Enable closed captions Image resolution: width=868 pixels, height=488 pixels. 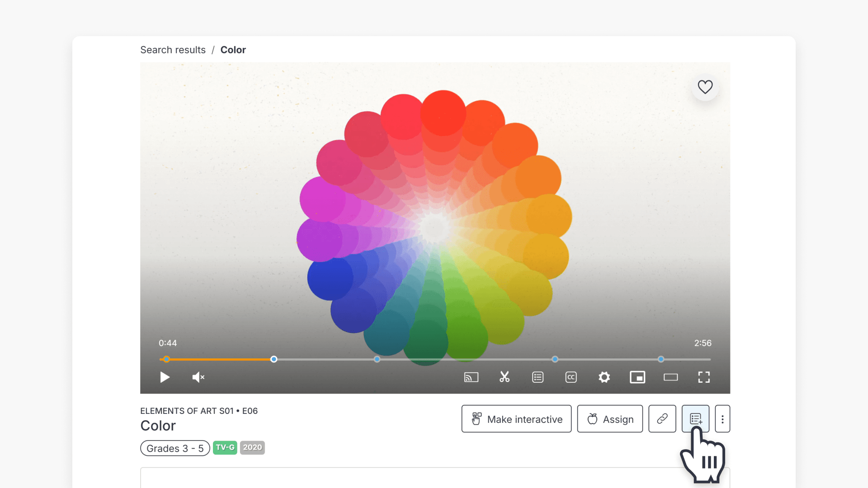(x=571, y=377)
